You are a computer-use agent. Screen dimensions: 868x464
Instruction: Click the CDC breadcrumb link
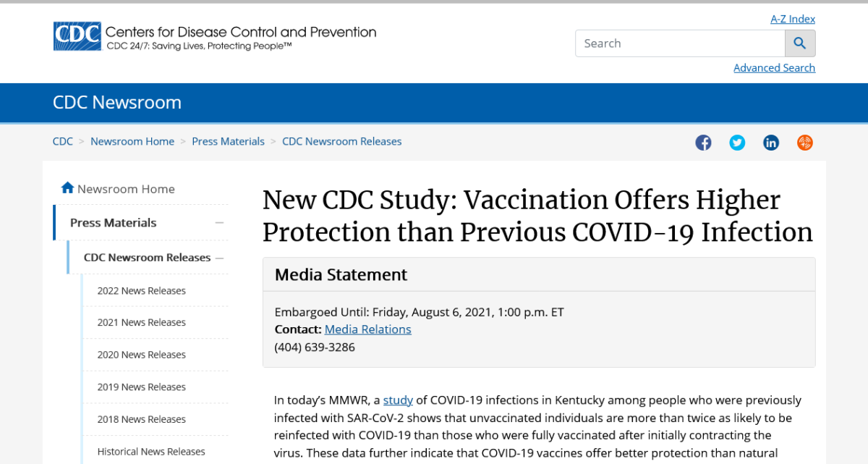click(63, 142)
